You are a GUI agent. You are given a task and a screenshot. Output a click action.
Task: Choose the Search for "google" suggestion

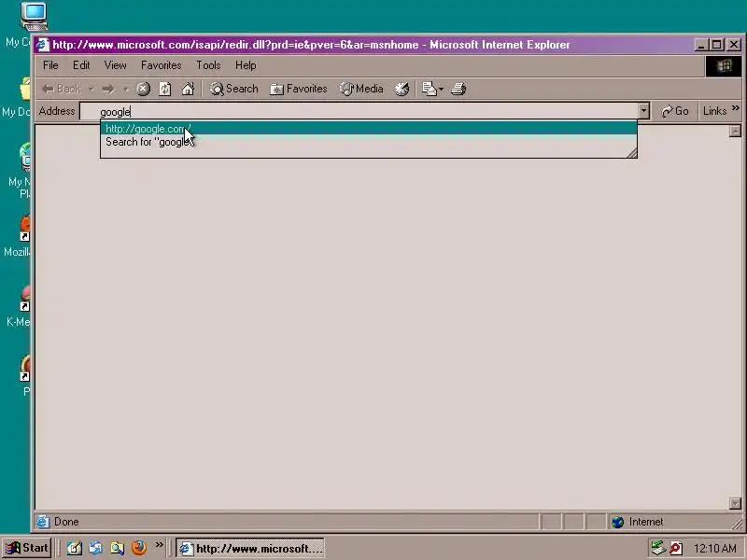tap(368, 142)
